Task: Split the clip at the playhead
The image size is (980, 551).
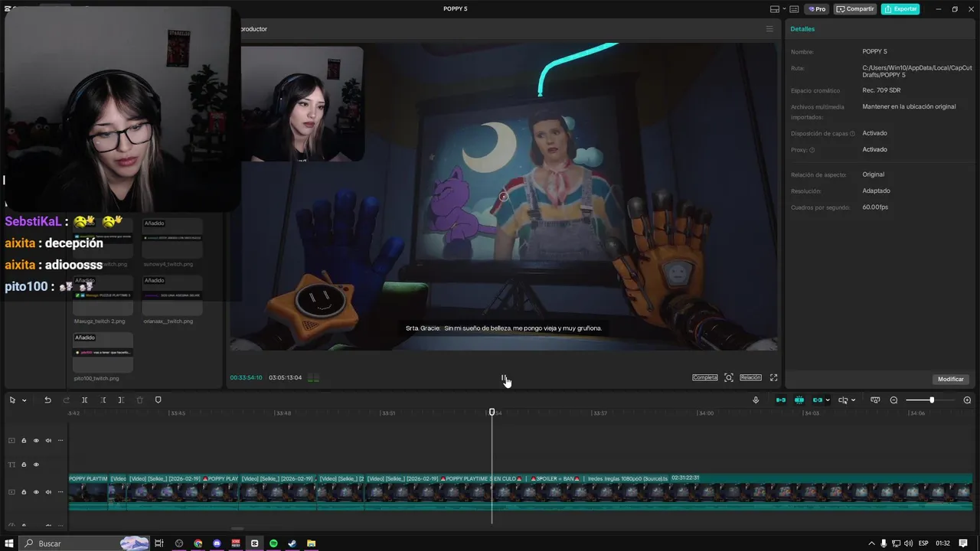Action: pyautogui.click(x=84, y=400)
